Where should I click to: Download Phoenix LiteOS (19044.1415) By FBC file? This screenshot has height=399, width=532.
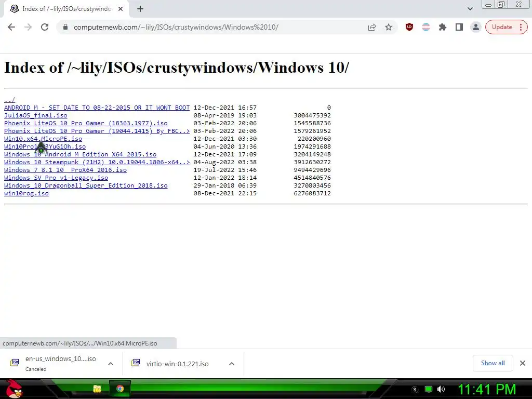tap(97, 131)
